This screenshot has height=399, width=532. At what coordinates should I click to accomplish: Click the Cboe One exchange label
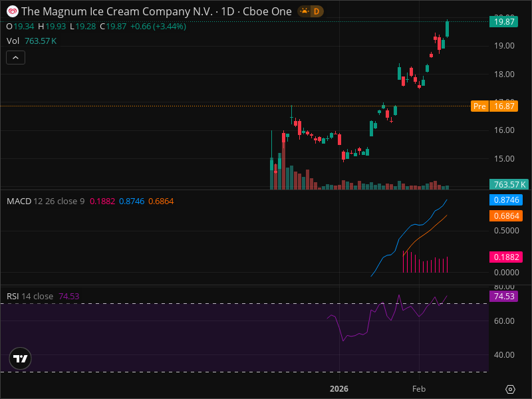tap(267, 11)
